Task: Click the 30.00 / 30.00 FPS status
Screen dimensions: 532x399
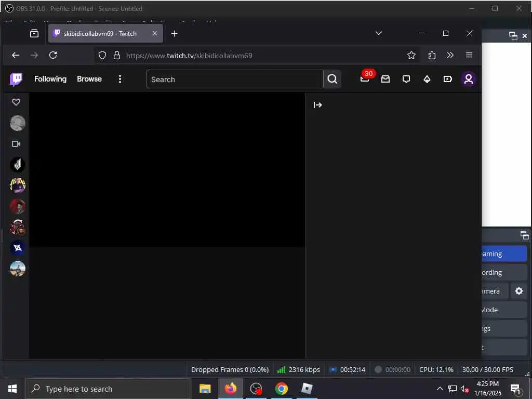Action: pyautogui.click(x=487, y=369)
